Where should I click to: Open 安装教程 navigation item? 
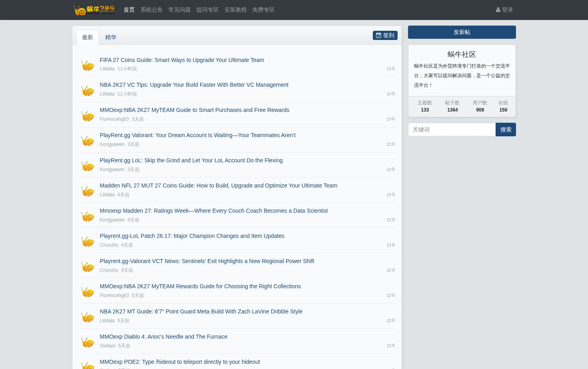pos(236,10)
